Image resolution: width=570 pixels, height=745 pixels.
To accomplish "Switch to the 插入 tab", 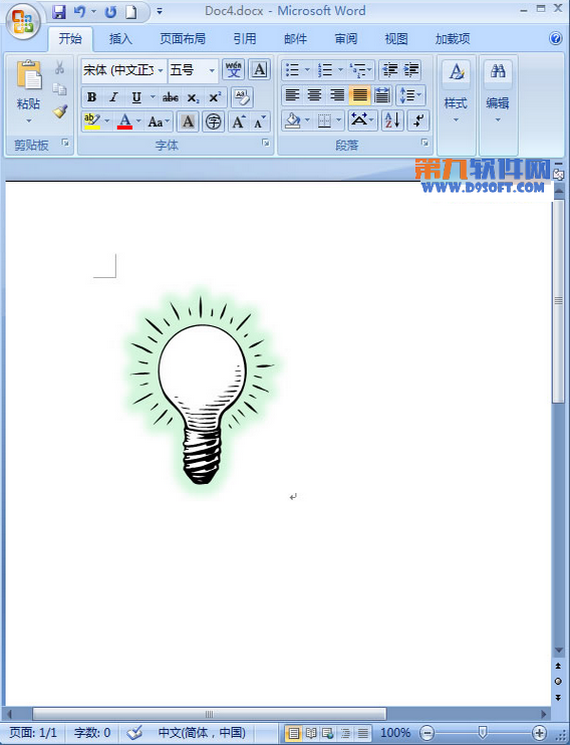I will [121, 39].
